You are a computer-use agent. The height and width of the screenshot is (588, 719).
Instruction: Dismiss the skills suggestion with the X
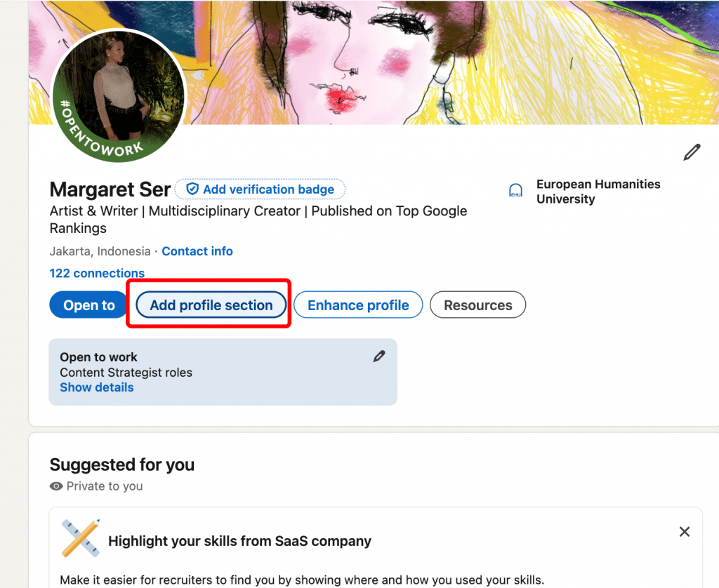tap(685, 531)
